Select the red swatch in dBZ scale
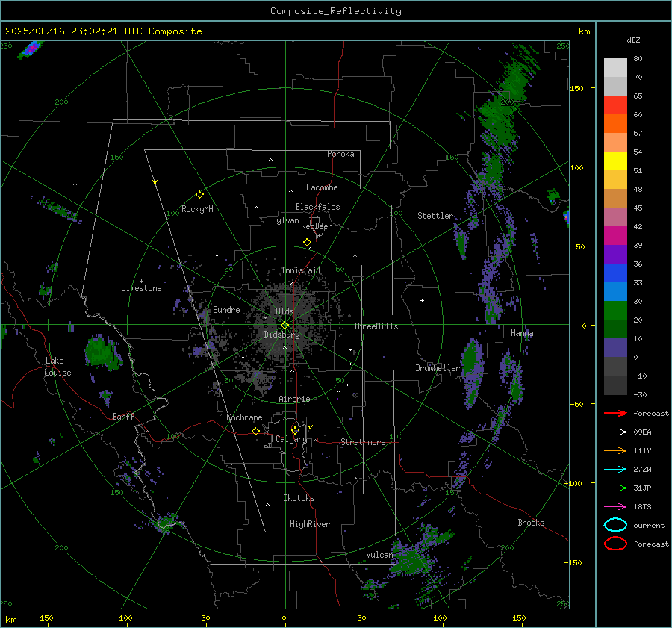672x628 pixels. coord(615,105)
